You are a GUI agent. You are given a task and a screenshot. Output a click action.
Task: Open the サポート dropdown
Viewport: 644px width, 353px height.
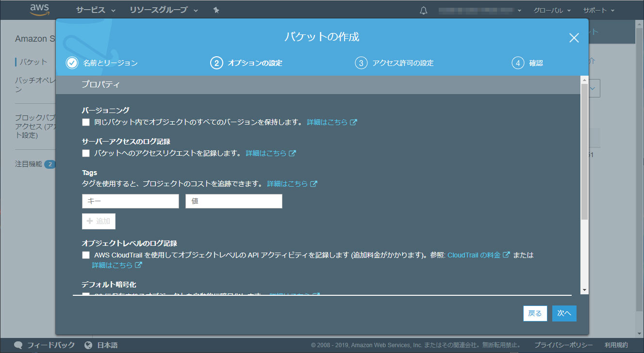pyautogui.click(x=599, y=10)
